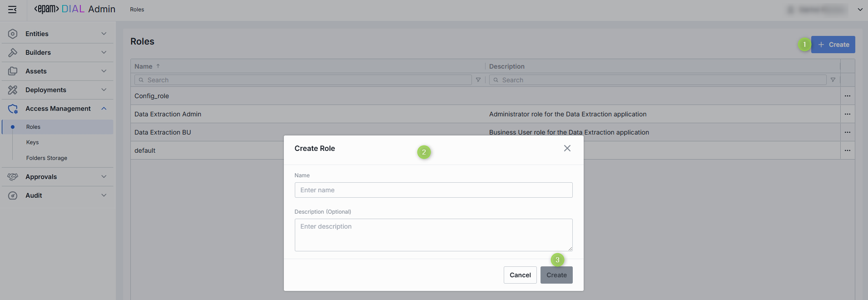Close the Create Role dialog
Viewport: 868px width, 300px height.
pos(567,148)
